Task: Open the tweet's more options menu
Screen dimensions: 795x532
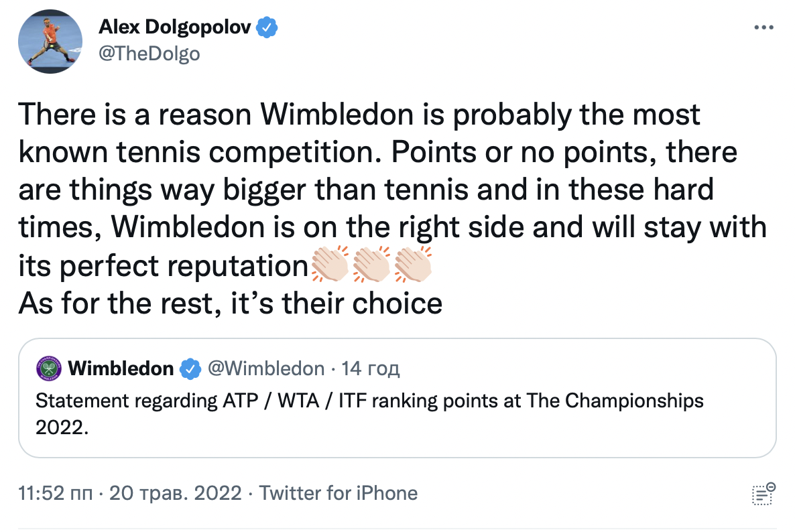Action: [x=764, y=28]
